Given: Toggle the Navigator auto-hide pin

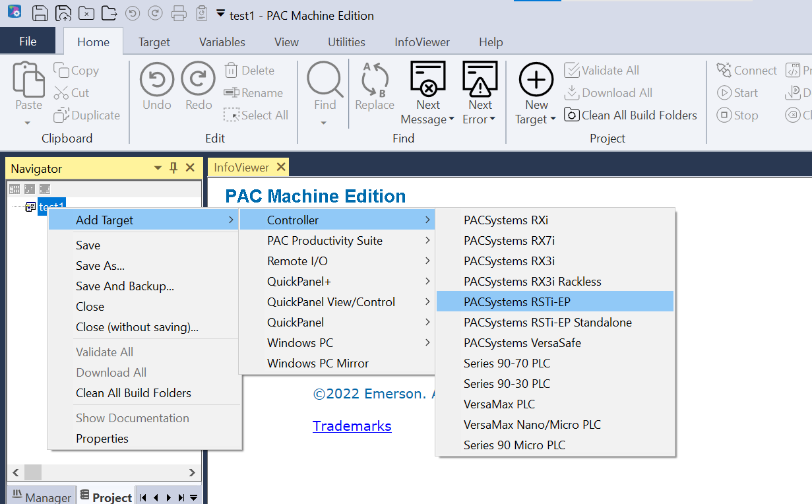Looking at the screenshot, I should tap(173, 168).
